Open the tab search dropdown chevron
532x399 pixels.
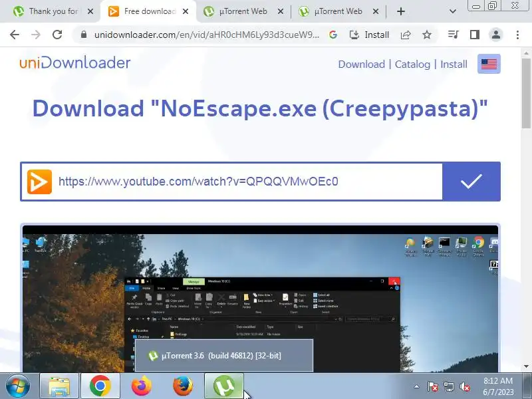click(453, 11)
